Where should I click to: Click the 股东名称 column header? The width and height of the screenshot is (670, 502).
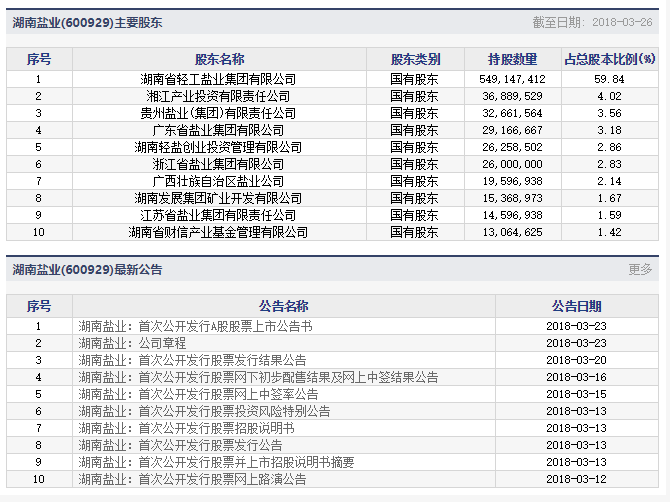(219, 59)
